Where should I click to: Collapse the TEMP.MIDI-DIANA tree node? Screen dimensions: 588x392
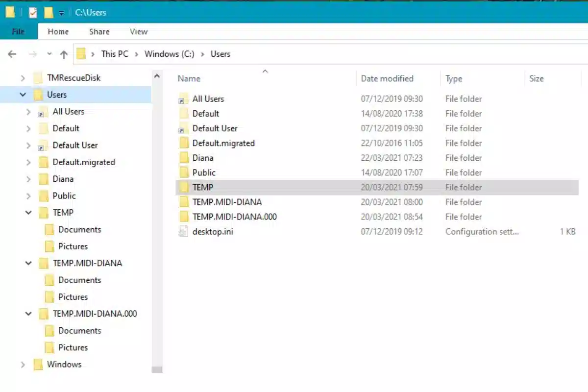pyautogui.click(x=28, y=263)
